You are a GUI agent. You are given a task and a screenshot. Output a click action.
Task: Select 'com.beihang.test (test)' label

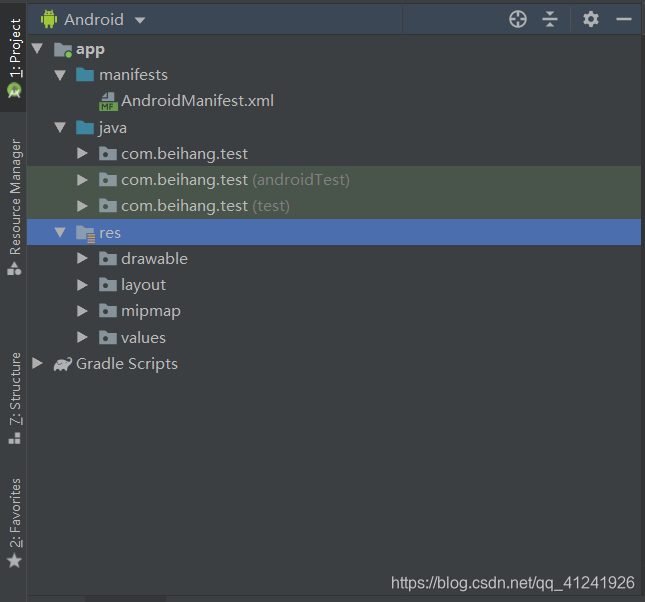tap(205, 206)
